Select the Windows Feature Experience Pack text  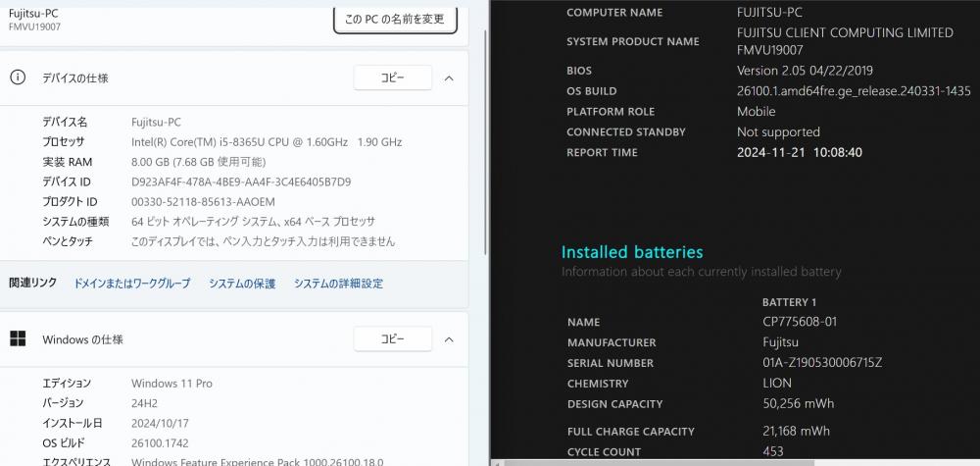pos(258,462)
